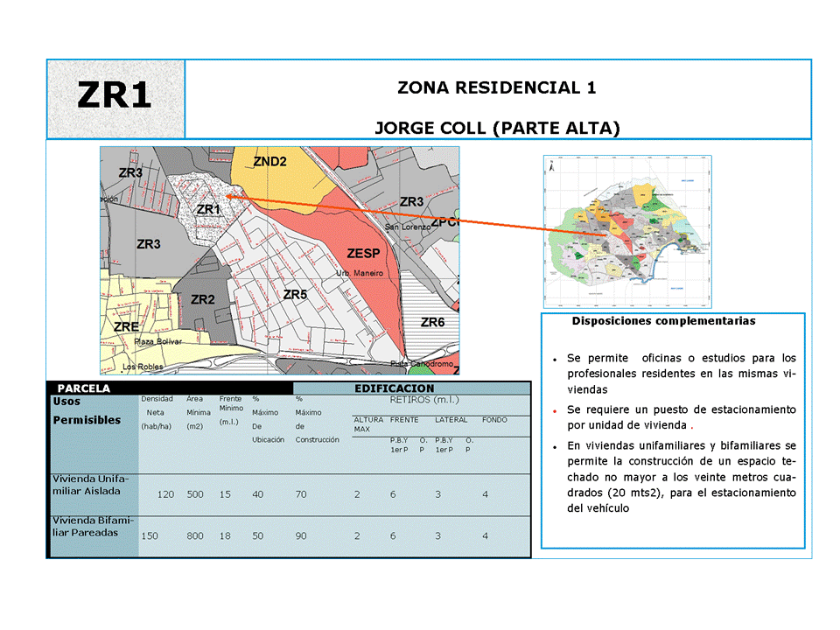Click the EDIFICACION table header
Viewport: 840px width, 630px height.
pos(395,388)
